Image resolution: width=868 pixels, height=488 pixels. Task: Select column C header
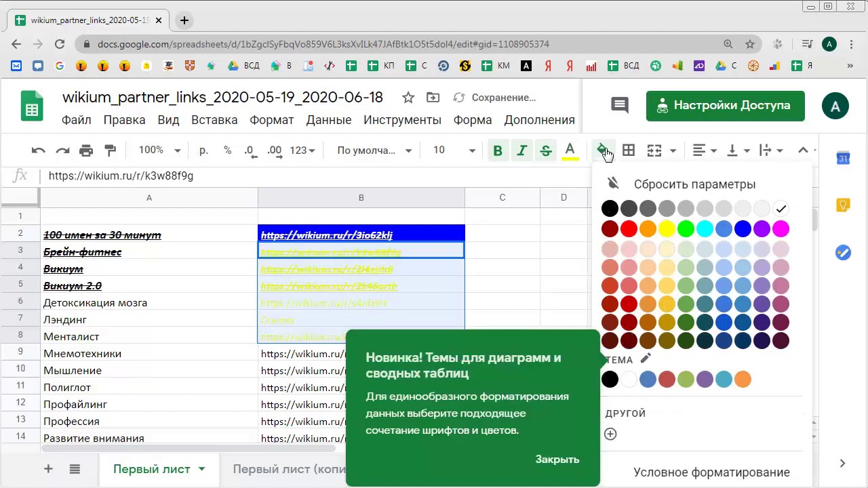(x=502, y=197)
